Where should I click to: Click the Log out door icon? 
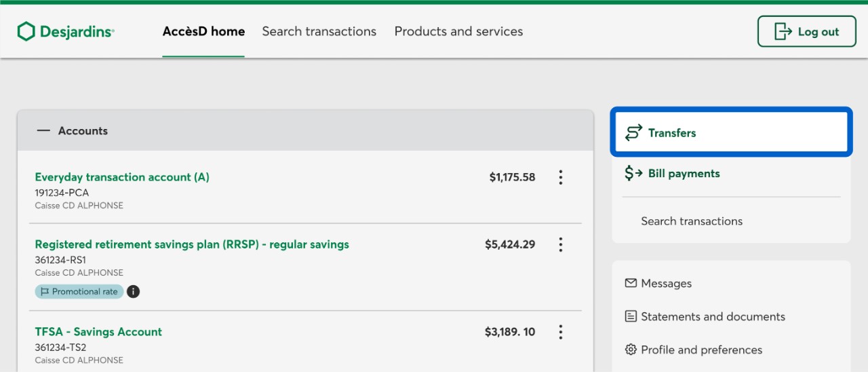click(783, 31)
